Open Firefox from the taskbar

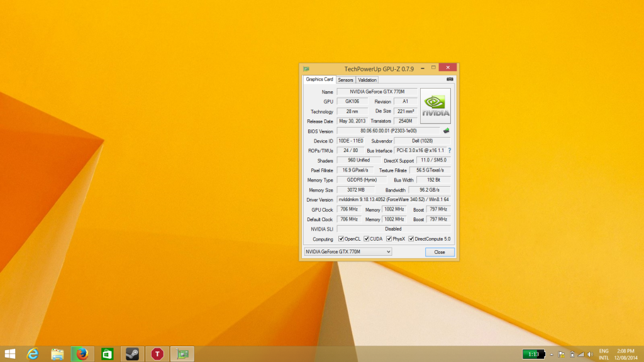pyautogui.click(x=82, y=354)
